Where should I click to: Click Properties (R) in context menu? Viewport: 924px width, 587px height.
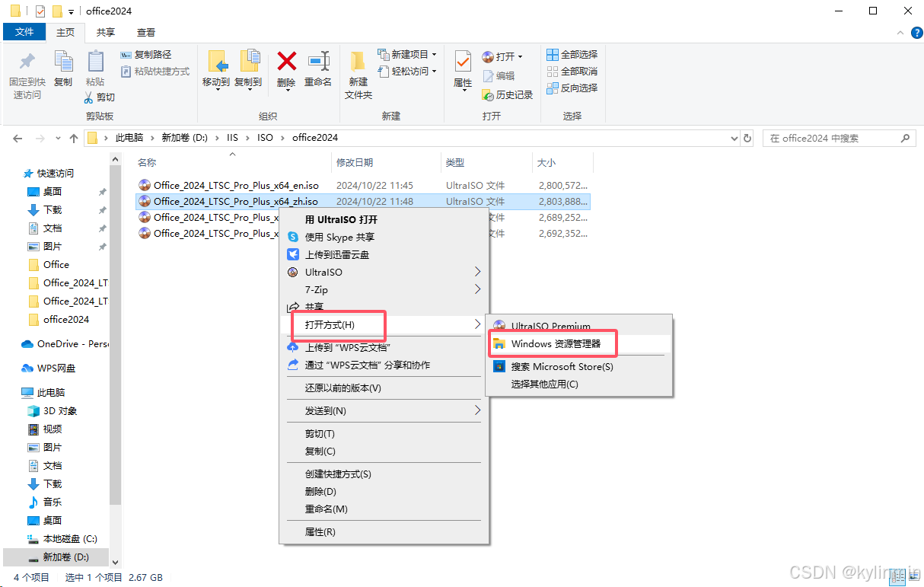(384, 532)
